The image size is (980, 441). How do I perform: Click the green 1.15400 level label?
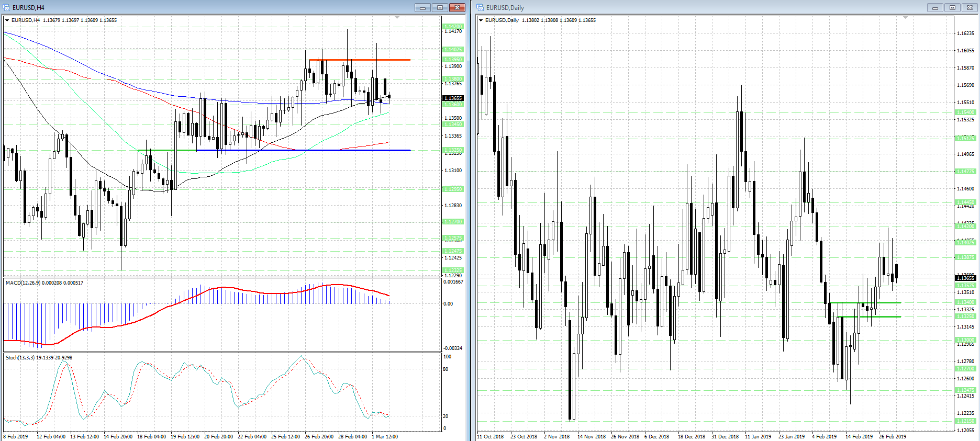966,112
